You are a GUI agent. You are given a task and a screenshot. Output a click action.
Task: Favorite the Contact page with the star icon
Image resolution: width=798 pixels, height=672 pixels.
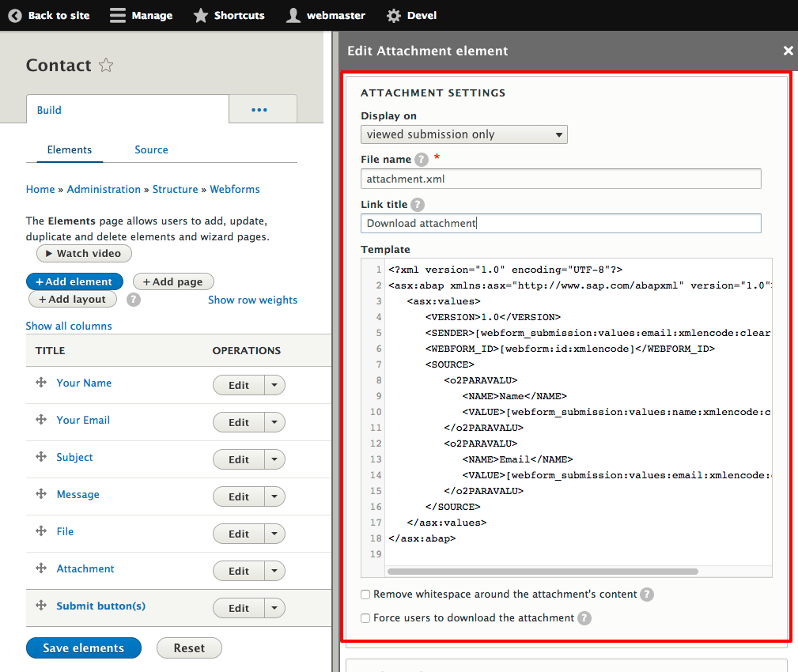coord(105,66)
